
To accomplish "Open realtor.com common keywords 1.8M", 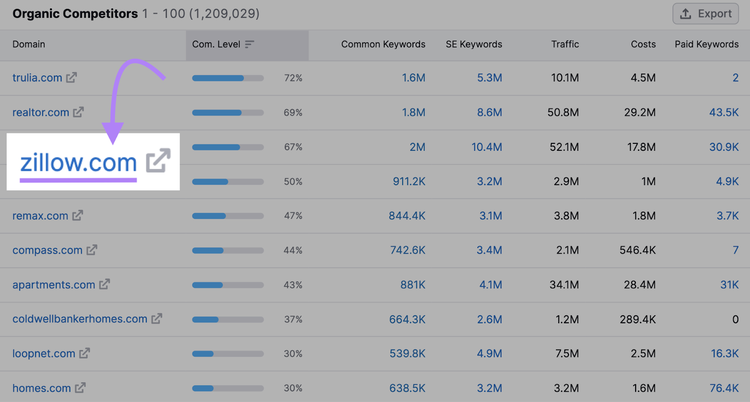I will pyautogui.click(x=414, y=112).
